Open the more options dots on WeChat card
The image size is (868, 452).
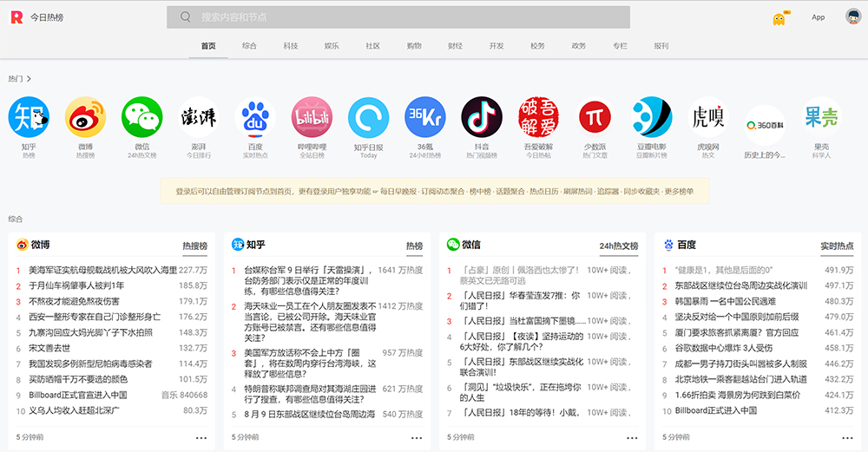coord(632,438)
